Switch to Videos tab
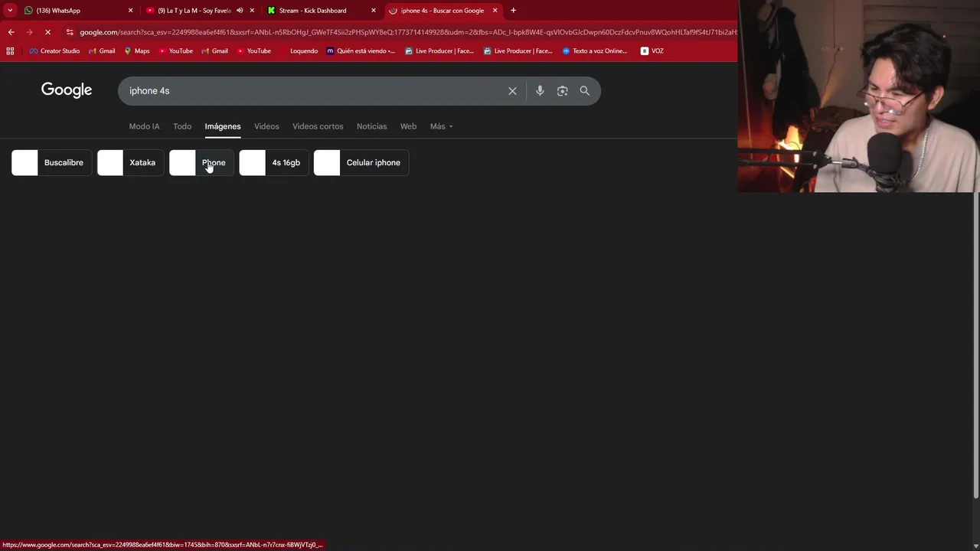Image resolution: width=980 pixels, height=551 pixels. point(266,126)
